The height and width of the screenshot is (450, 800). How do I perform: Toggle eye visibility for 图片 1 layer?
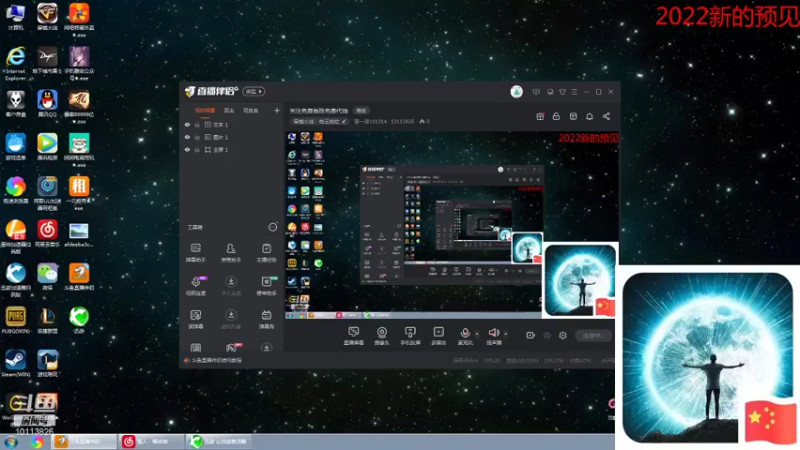[187, 137]
